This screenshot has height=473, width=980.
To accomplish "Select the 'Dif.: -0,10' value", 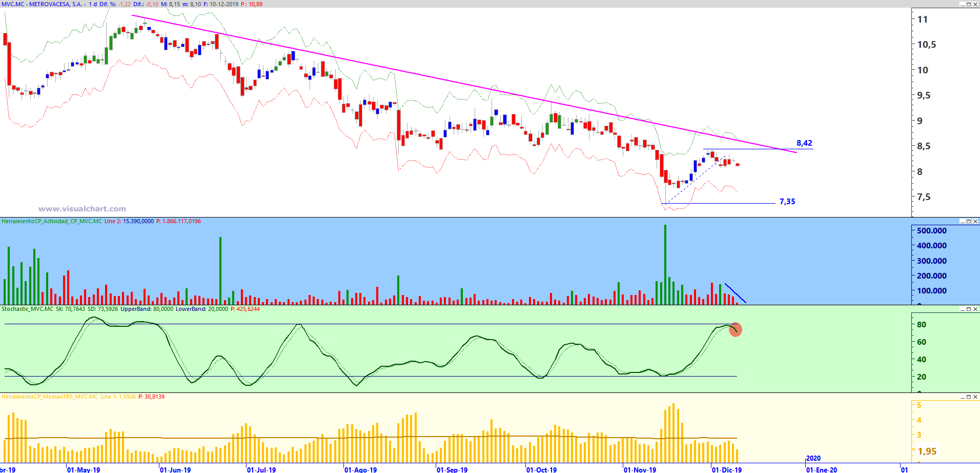I will [146, 4].
